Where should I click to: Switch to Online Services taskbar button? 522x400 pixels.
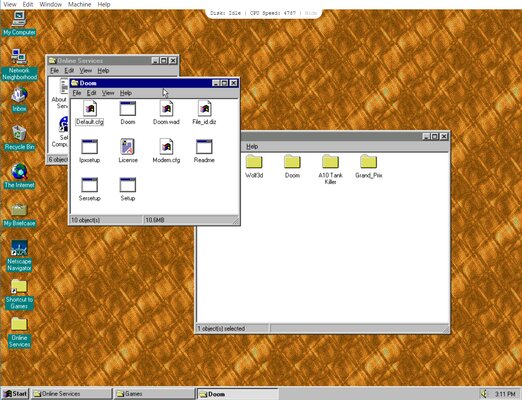click(71, 394)
